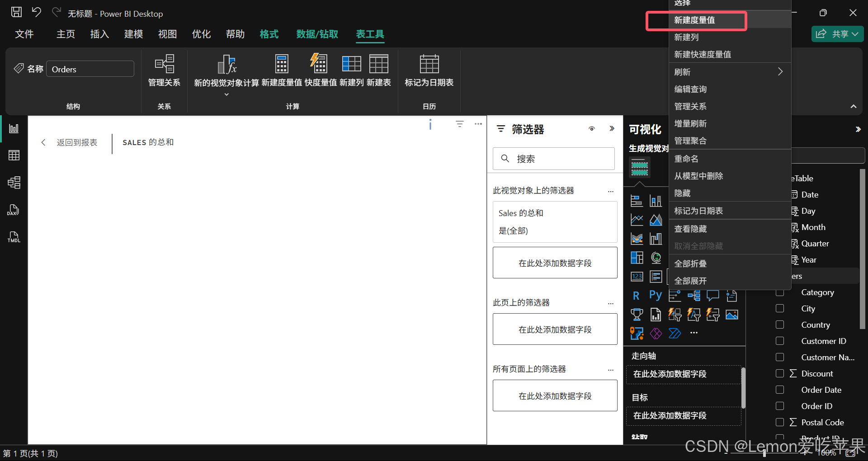Open options for 此页上的筛选器
Image resolution: width=868 pixels, height=461 pixels.
pos(611,303)
